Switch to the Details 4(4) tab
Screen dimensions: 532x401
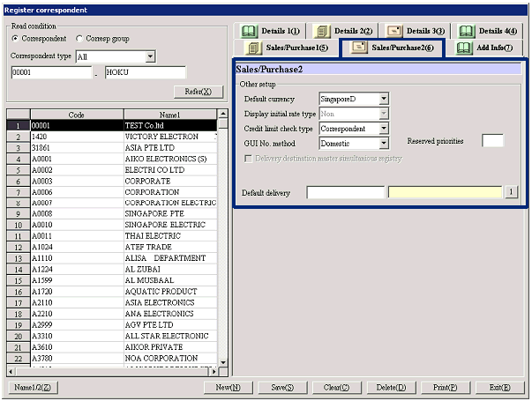488,31
